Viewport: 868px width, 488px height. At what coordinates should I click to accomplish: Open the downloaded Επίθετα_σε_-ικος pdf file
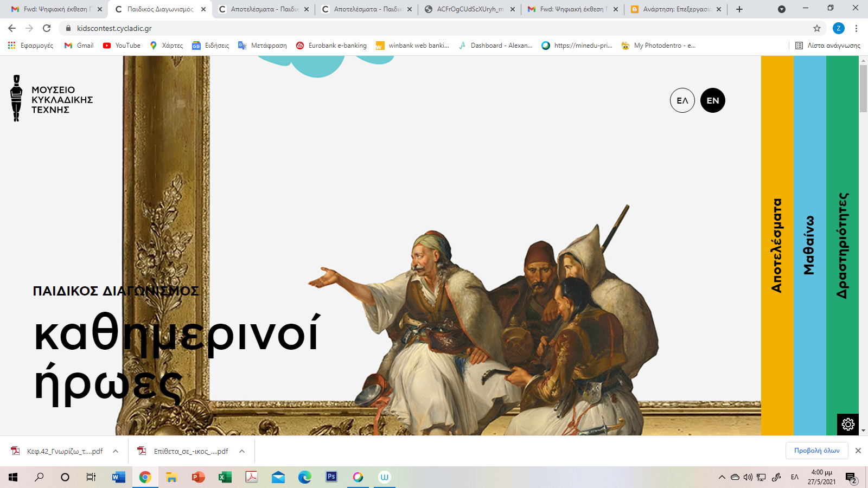183,451
